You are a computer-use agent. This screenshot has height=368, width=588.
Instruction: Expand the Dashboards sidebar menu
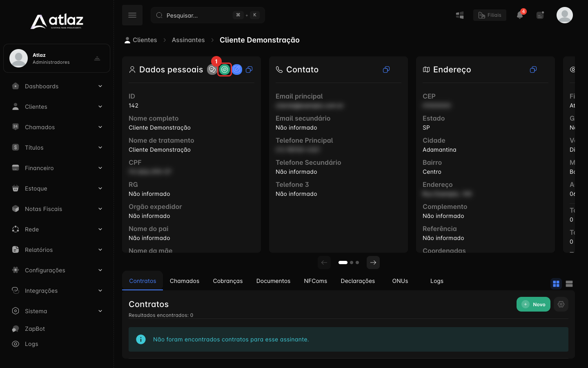57,86
